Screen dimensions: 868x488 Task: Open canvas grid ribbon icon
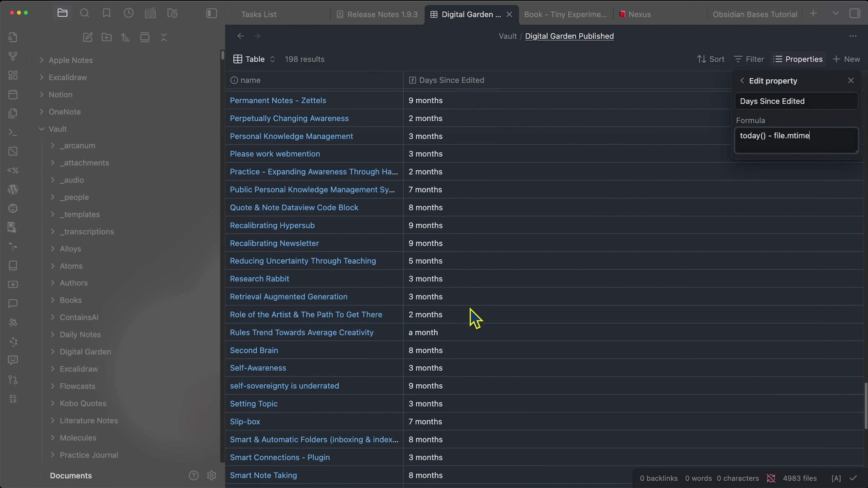pos(13,75)
